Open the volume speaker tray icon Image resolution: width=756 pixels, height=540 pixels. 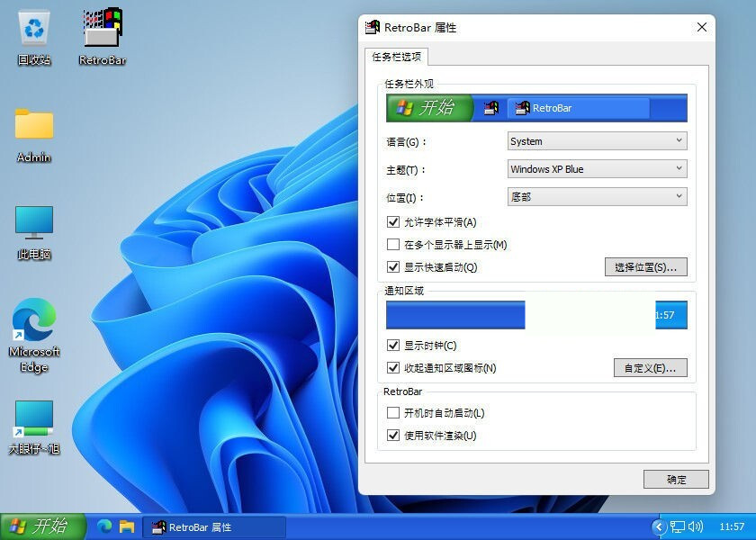click(x=695, y=526)
